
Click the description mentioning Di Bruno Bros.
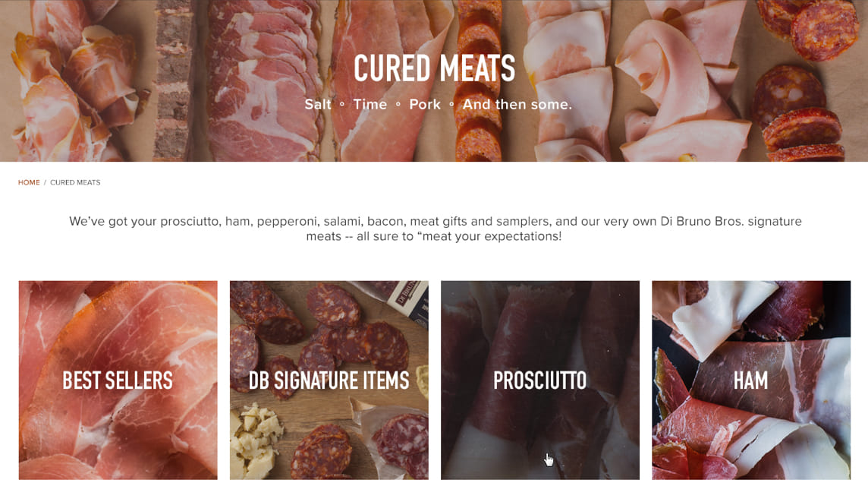coord(435,229)
